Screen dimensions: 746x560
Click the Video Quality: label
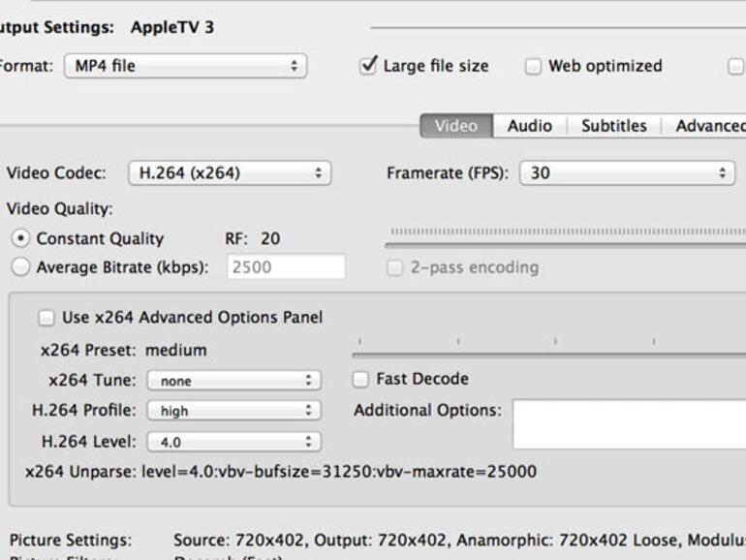tap(59, 209)
